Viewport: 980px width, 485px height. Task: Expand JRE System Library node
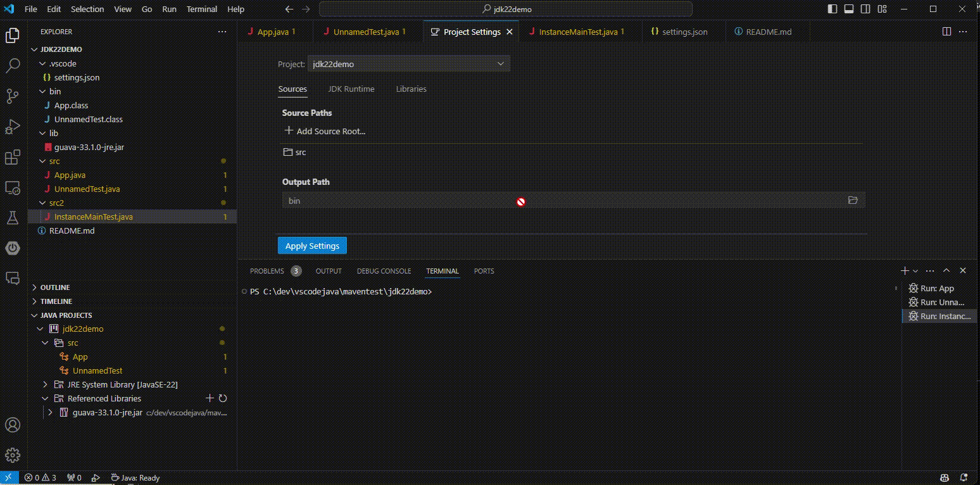[x=45, y=384]
